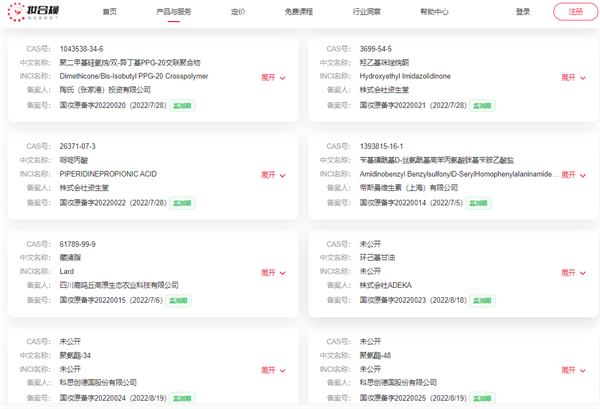The image size is (600, 409).
Task: Open the 产品与服务 menu
Action: pyautogui.click(x=174, y=12)
